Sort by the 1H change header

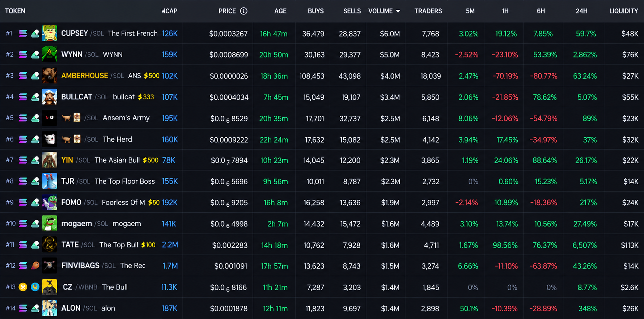pos(505,11)
